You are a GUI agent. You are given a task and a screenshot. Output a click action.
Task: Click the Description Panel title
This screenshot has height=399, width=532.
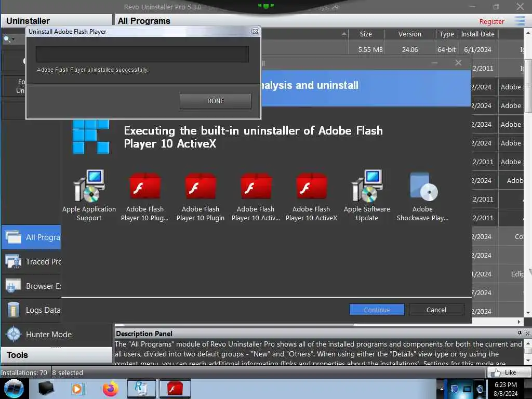tap(144, 334)
